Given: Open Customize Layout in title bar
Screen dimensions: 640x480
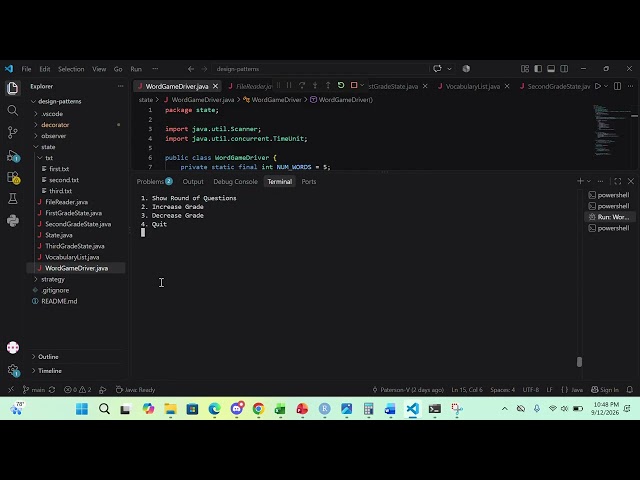Looking at the screenshot, I should tap(525, 69).
